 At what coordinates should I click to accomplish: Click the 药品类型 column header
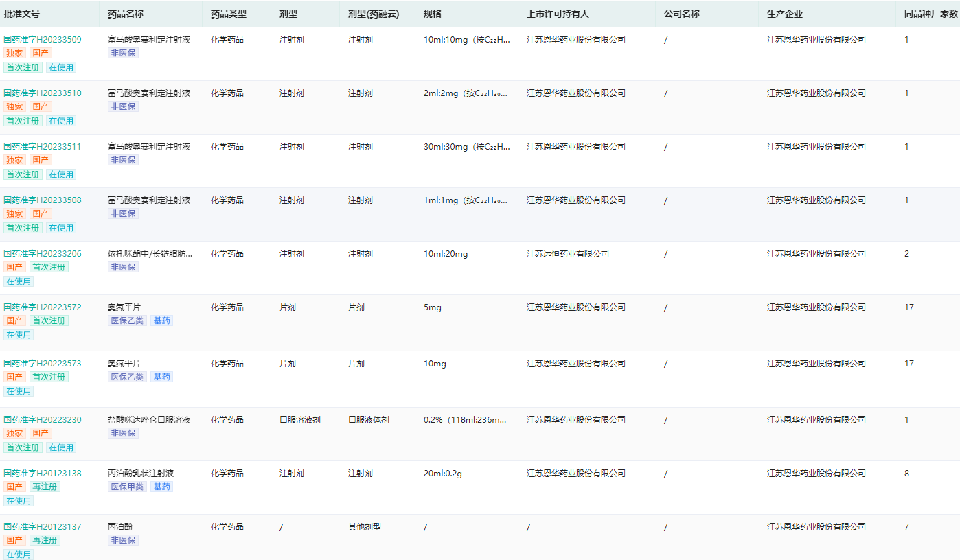tap(229, 14)
